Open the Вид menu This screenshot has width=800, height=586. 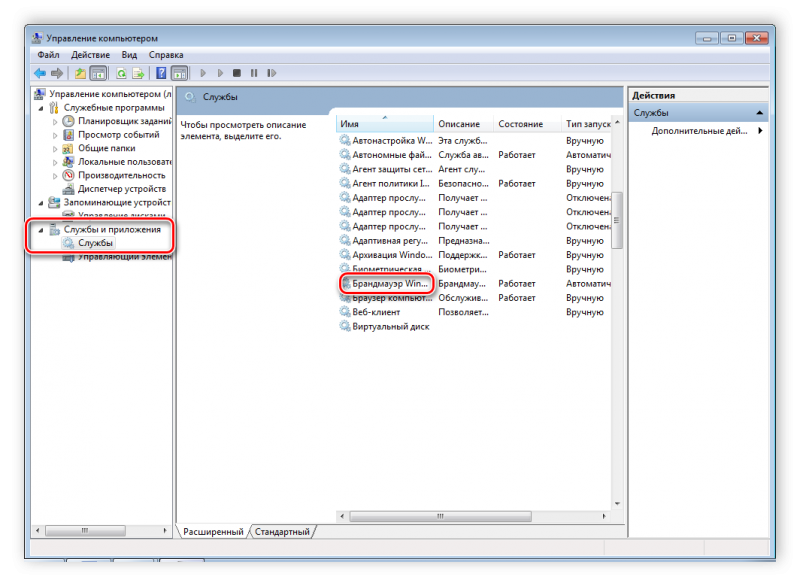[x=129, y=55]
